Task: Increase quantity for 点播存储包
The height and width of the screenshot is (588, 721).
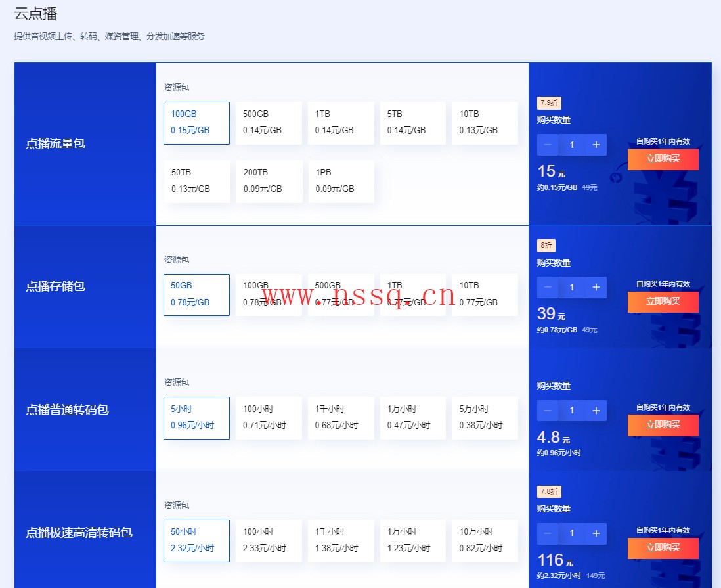Action: 596,288
